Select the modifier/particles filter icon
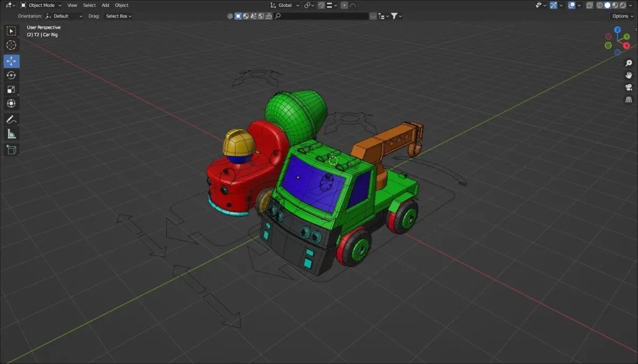Viewport: 638px width, 364px height. tap(254, 16)
